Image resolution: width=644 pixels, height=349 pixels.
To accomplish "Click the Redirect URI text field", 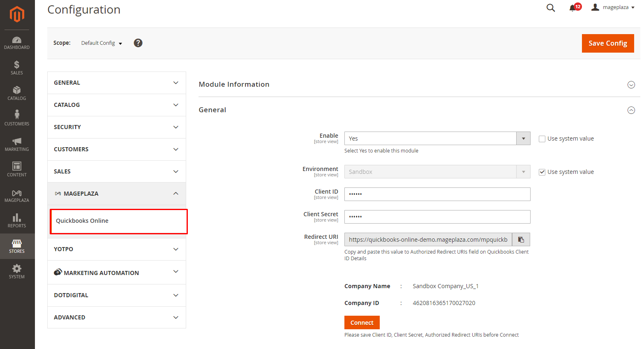I will coord(428,240).
